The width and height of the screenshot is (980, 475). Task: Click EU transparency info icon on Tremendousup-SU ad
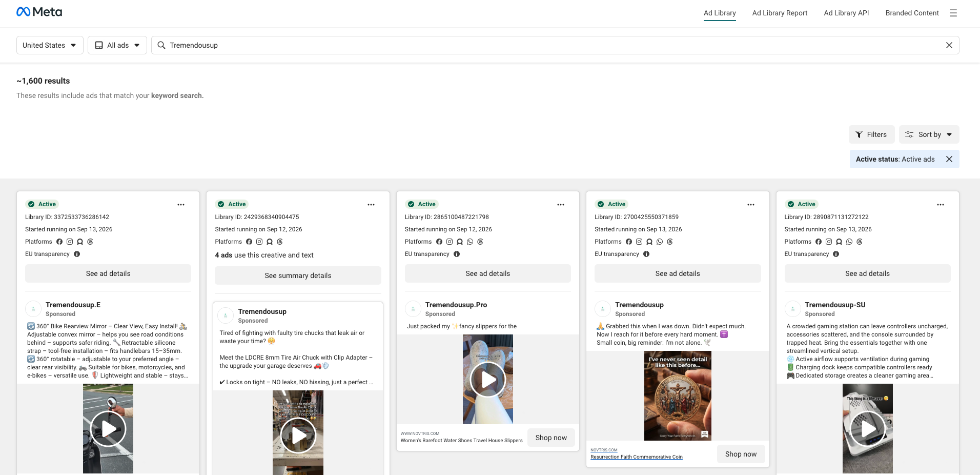(836, 254)
